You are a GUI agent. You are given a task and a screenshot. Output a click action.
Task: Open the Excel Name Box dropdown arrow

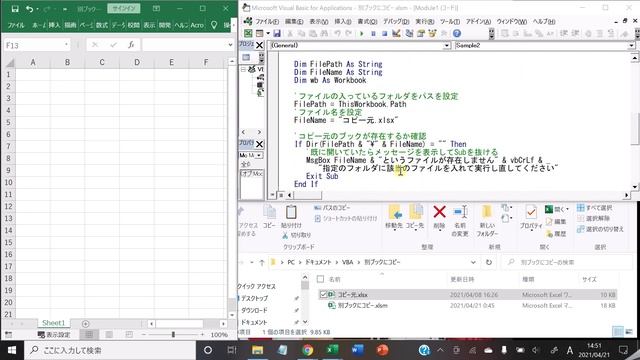click(66, 44)
